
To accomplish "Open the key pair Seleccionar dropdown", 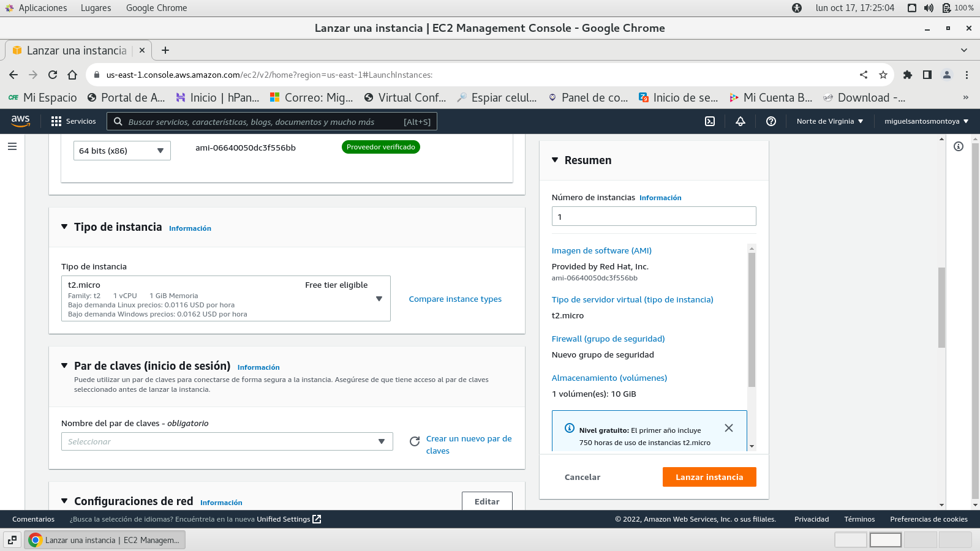I will point(227,441).
